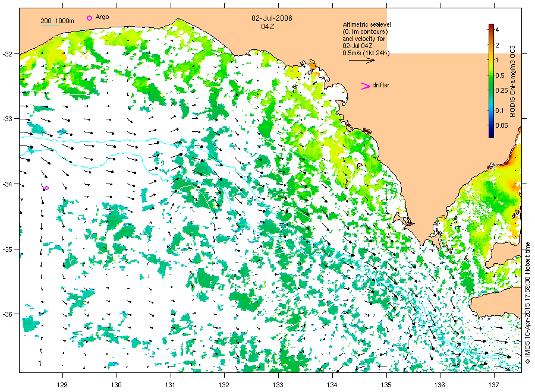Click the 0.5m/s reference velocity arrow
The width and height of the screenshot is (535, 392).
(x=361, y=61)
